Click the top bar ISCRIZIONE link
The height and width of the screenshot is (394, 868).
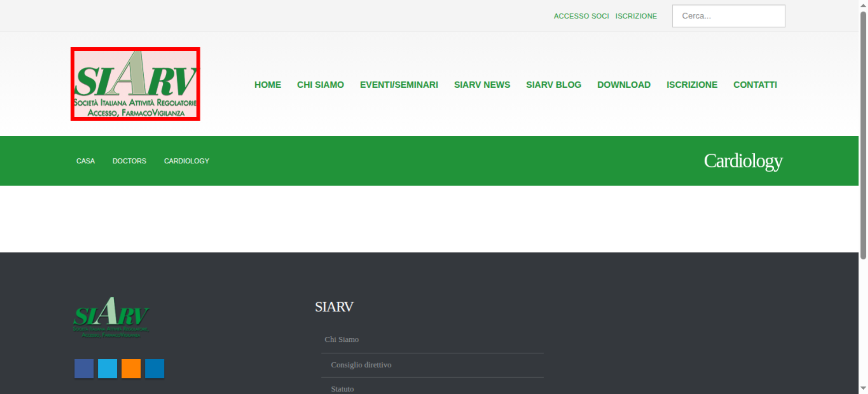click(636, 16)
